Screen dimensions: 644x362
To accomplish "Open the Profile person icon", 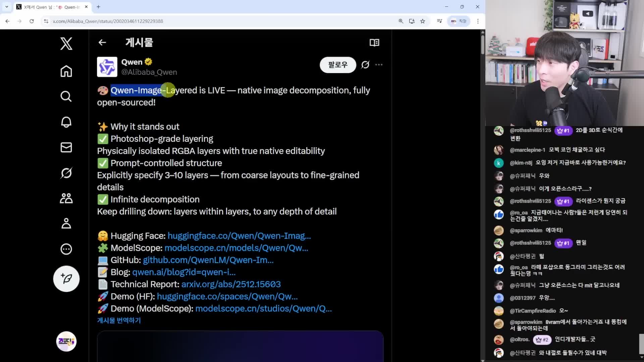I will coord(66,224).
